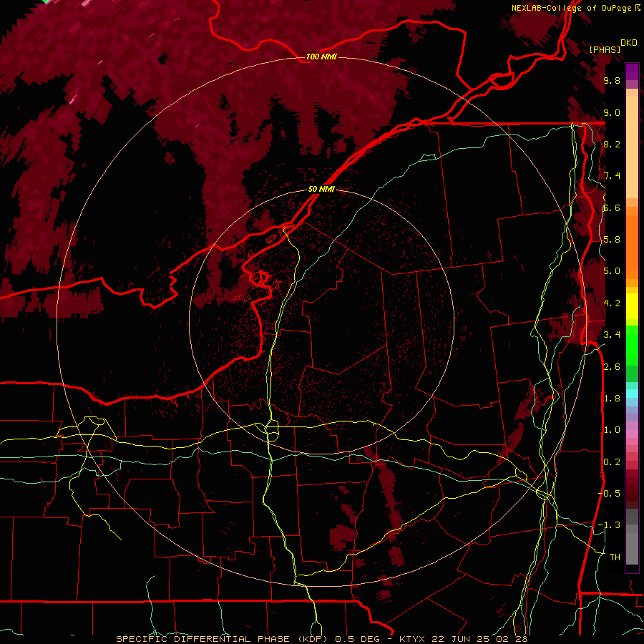Pick the cyan color bar segment
The image size is (644, 644).
coord(632,394)
